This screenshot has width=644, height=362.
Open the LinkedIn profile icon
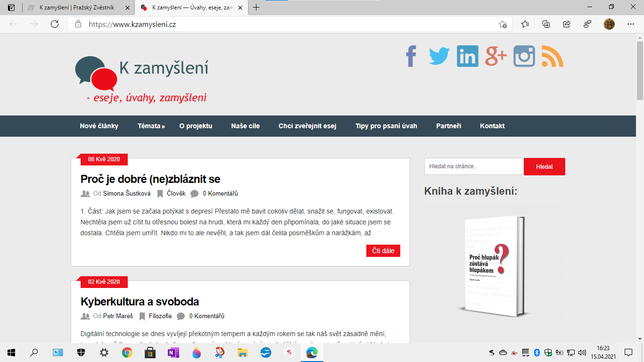click(x=467, y=57)
